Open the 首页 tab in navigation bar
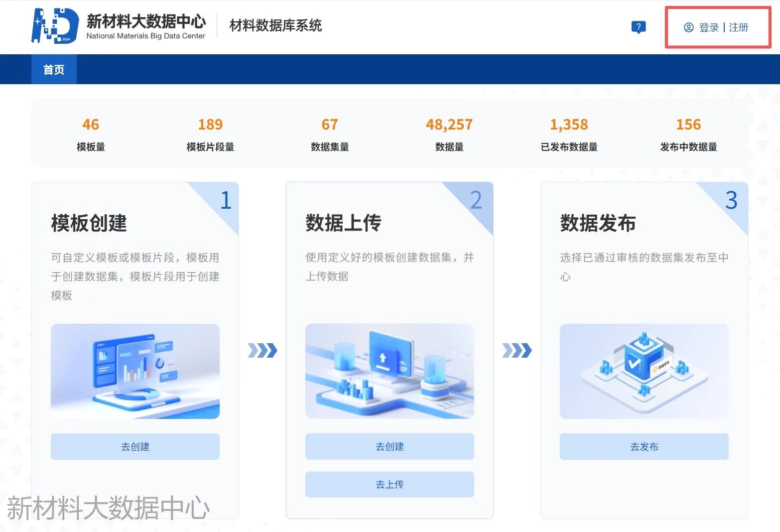 click(54, 70)
